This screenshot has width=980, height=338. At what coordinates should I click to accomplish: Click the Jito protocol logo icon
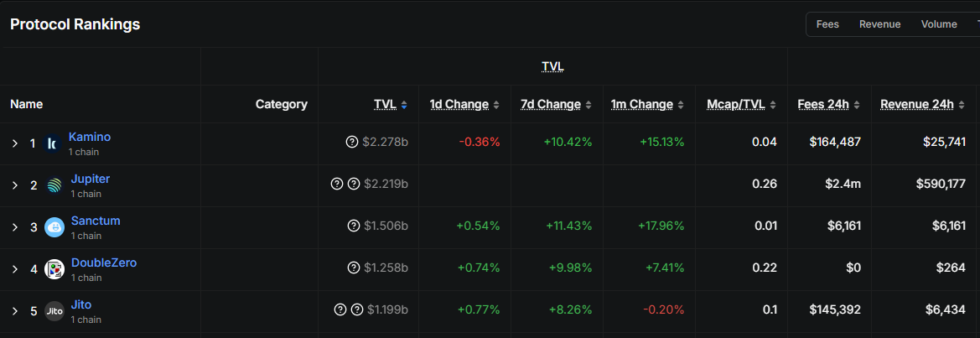point(54,311)
